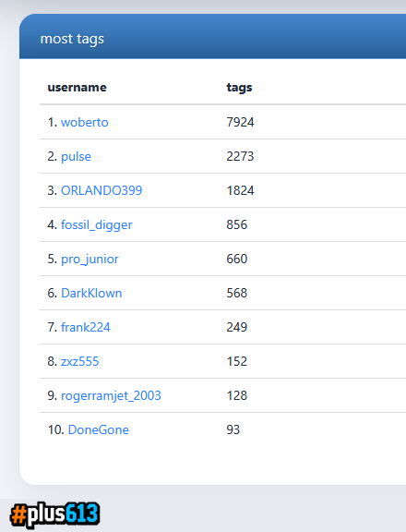This screenshot has height=532, width=406.
Task: Click the 128 tags value
Action: click(x=237, y=395)
